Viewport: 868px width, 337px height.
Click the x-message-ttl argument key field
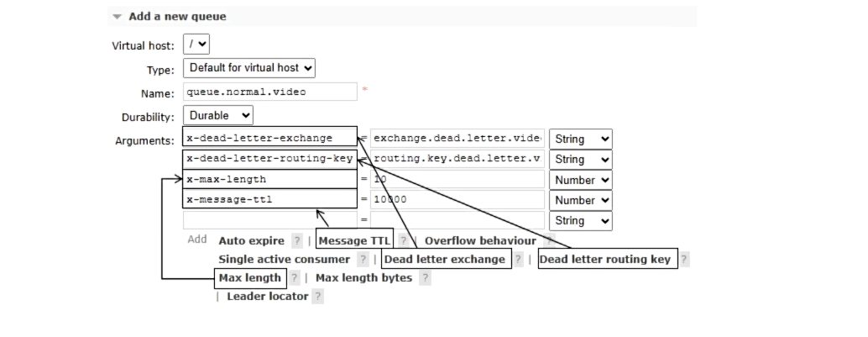[270, 199]
